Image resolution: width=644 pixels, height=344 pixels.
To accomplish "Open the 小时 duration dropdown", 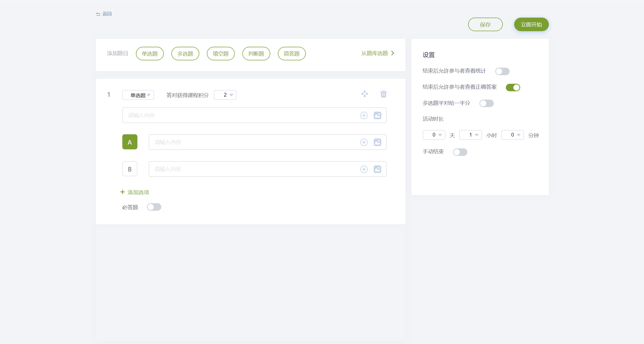I will [x=470, y=135].
